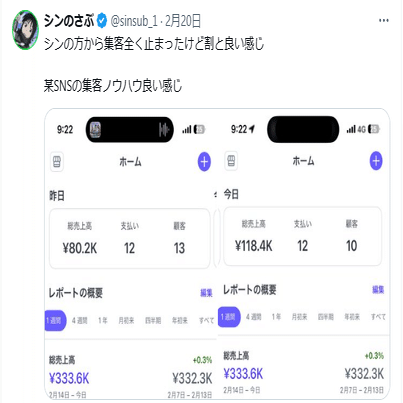Click 編集 link in right report summary
Image resolution: width=403 pixels, height=403 pixels.
(x=378, y=290)
